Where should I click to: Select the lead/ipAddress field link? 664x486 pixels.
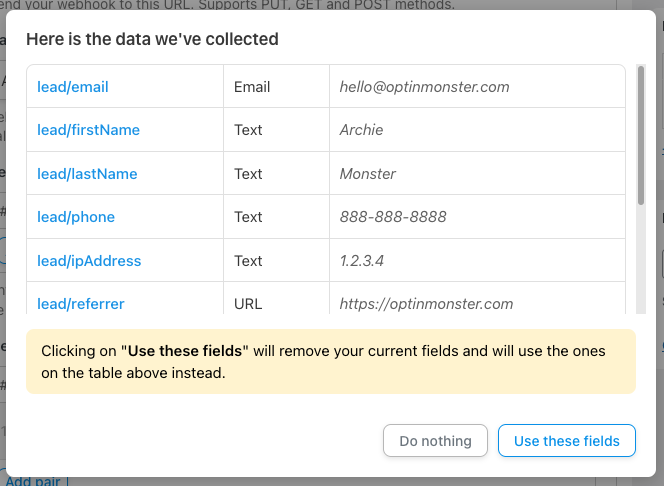(x=89, y=261)
